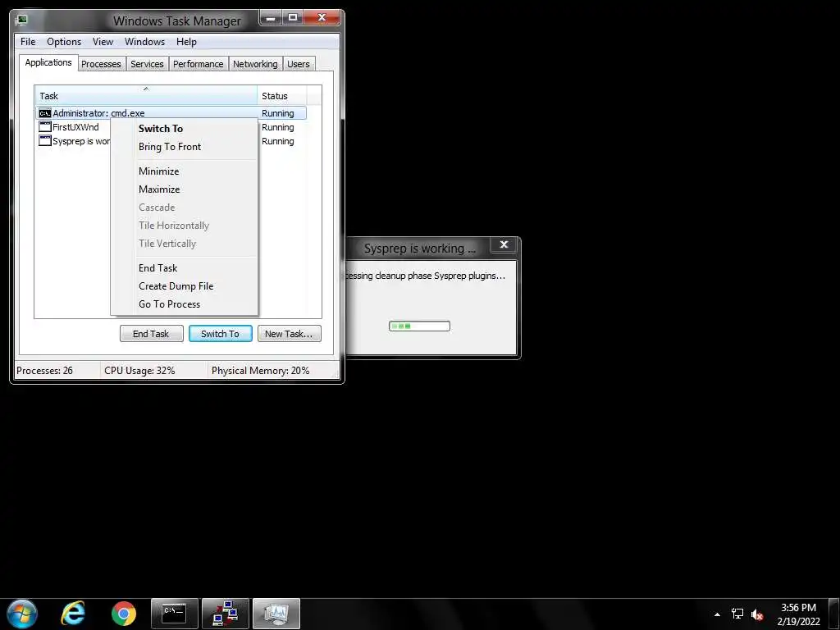Choose Go To Process in context menu
The image size is (840, 630).
[185, 304]
